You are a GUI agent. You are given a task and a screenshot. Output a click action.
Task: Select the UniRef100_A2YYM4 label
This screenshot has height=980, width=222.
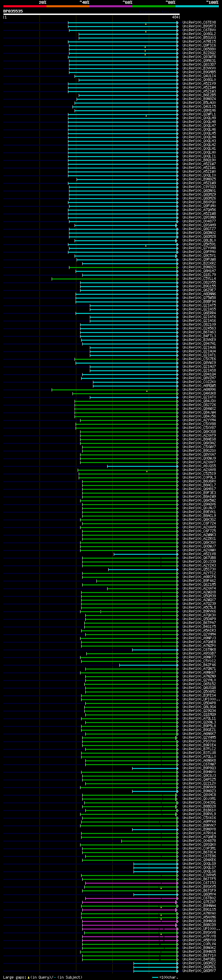click(199, 420)
